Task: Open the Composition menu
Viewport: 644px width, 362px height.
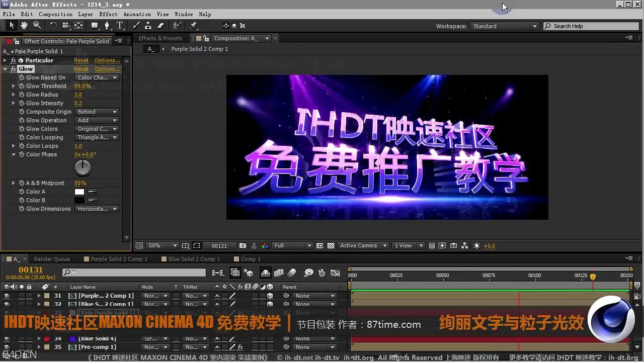Action: coord(55,14)
